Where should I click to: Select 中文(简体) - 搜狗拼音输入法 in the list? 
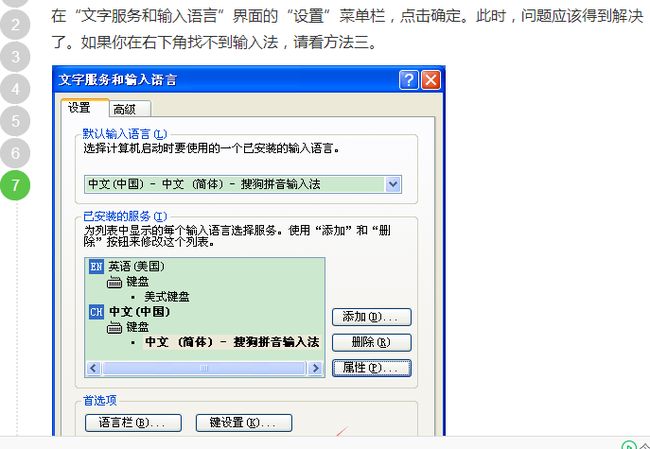coord(232,342)
